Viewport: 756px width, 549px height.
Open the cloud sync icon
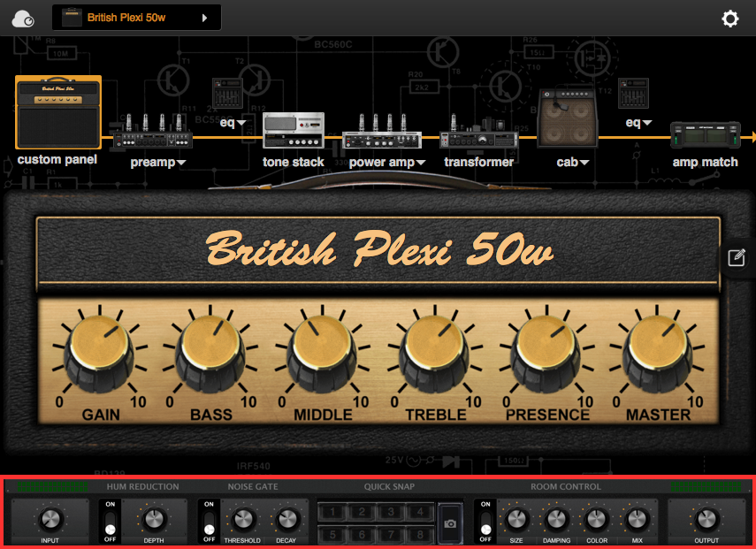click(23, 19)
